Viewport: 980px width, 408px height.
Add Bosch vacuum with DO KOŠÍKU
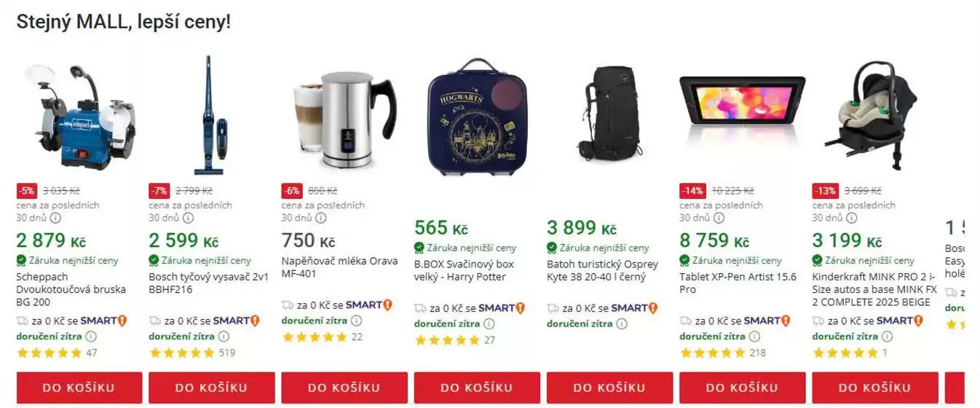coord(212,388)
